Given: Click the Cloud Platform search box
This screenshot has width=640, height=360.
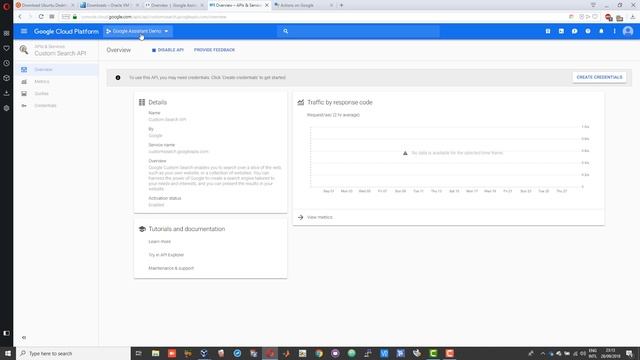Looking at the screenshot, I should pos(358,31).
